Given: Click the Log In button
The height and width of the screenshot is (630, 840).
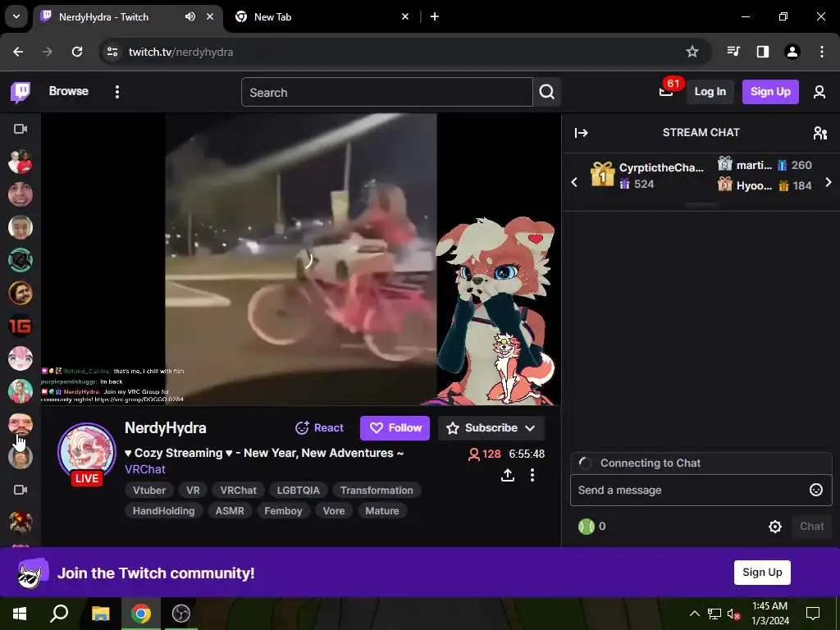Looking at the screenshot, I should 710,92.
